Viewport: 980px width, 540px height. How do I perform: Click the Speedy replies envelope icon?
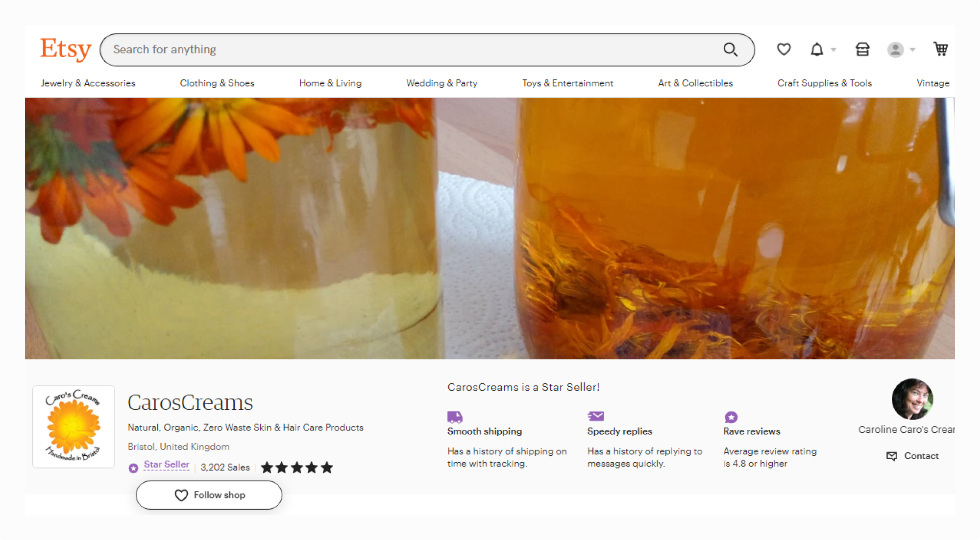595,416
